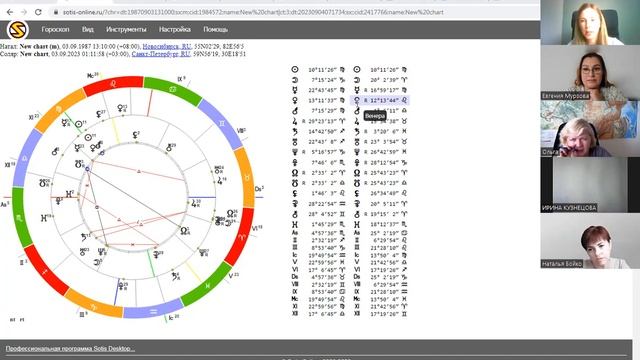This screenshot has height=360, width=640.
Task: Select Venus symbol in first planet column
Action: point(295,100)
